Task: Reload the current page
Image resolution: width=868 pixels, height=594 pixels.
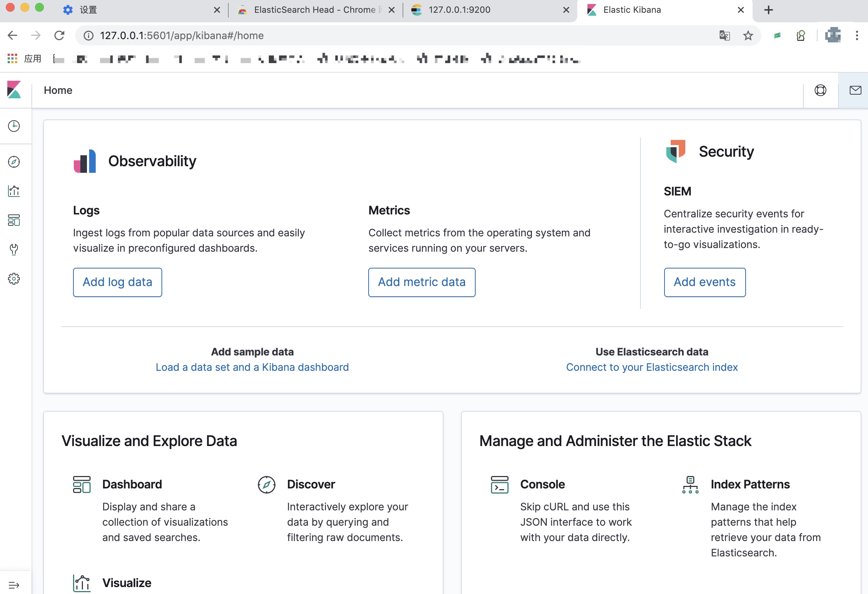Action: coord(60,35)
